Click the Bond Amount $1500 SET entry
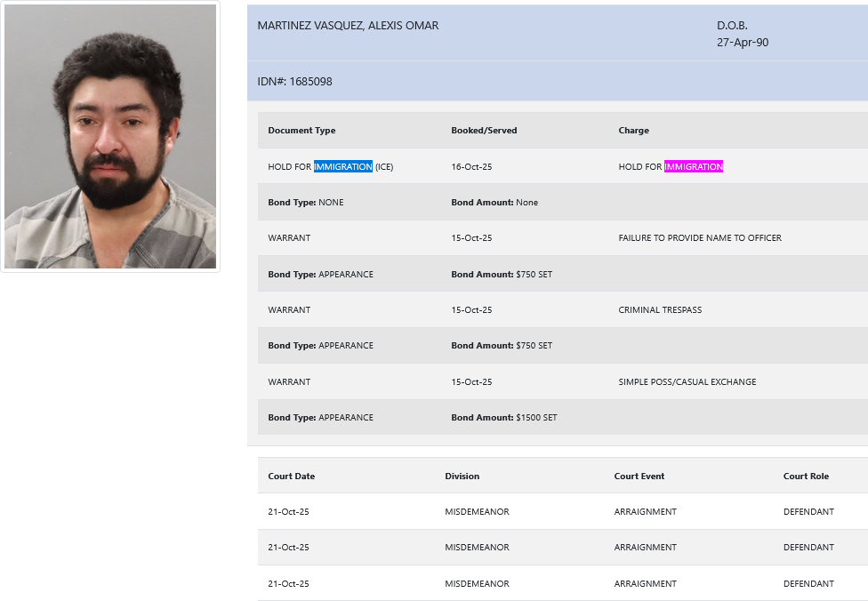The height and width of the screenshot is (601, 868). click(x=503, y=418)
